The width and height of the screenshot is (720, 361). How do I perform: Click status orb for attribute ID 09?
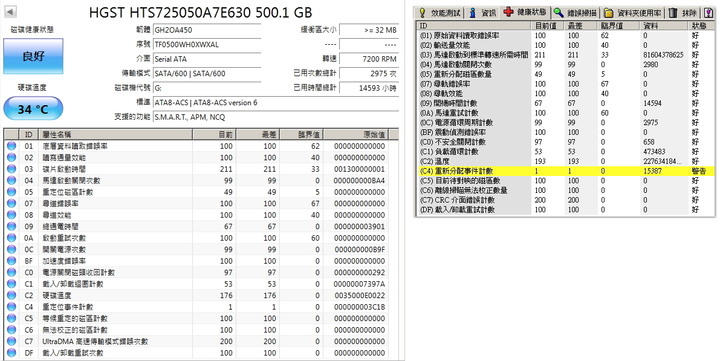pos(11,226)
